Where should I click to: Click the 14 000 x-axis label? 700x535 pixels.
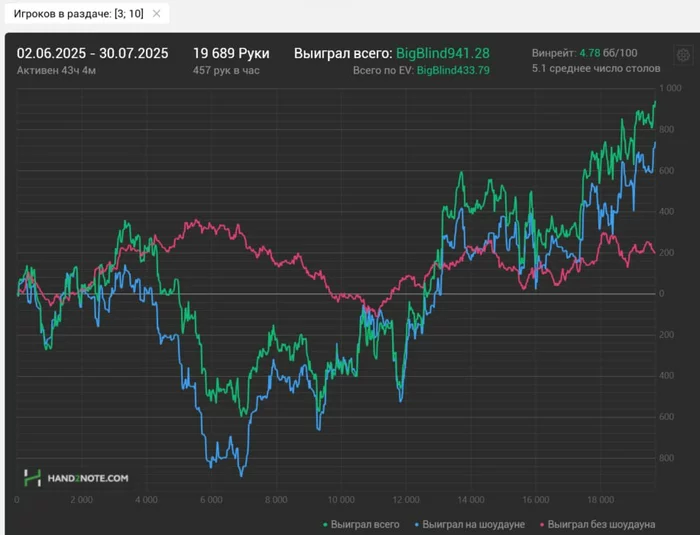click(x=471, y=500)
